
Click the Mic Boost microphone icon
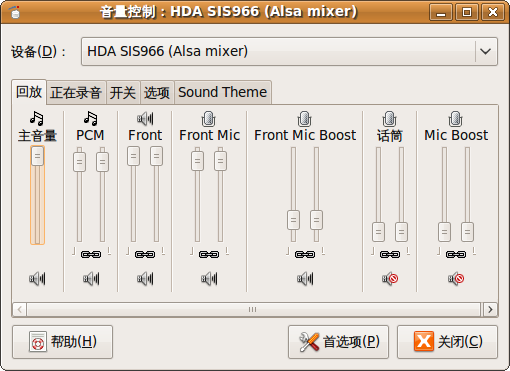coord(456,119)
